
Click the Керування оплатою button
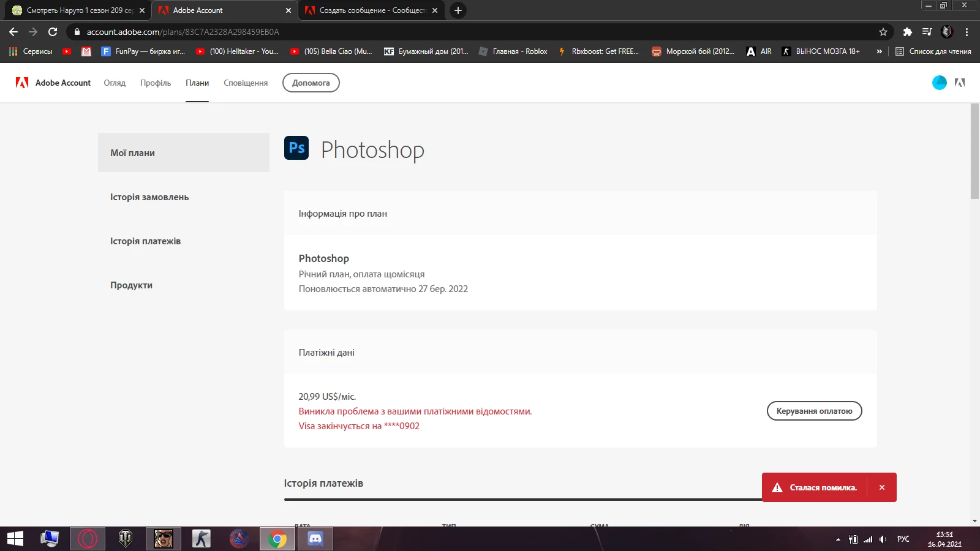tap(815, 411)
